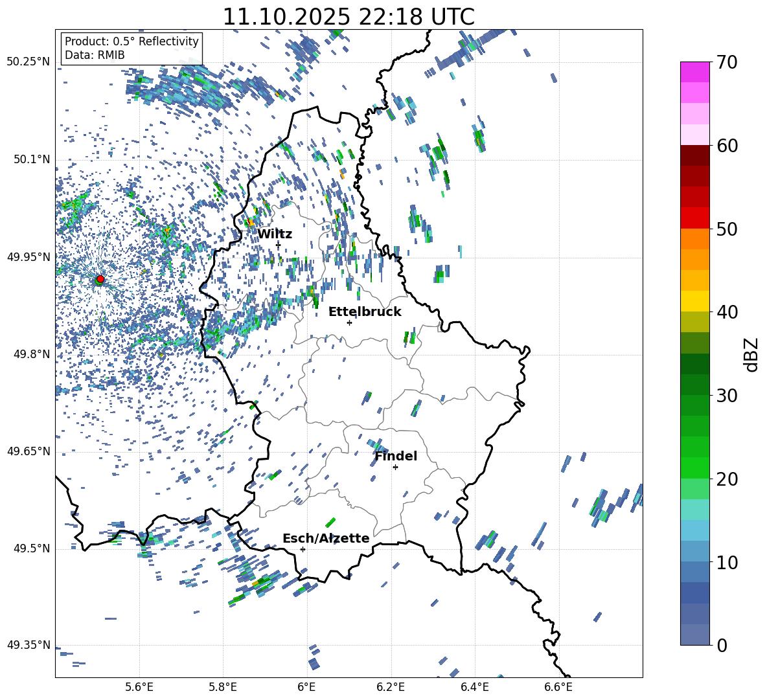Screen dimensions: 767x700
Task: Click the 6°E longitude label
Action: pyautogui.click(x=306, y=687)
